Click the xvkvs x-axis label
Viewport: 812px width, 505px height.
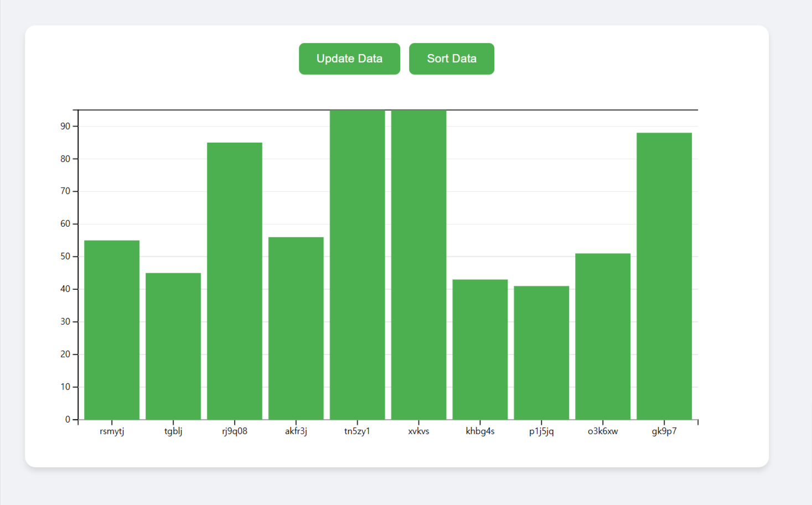click(x=418, y=431)
